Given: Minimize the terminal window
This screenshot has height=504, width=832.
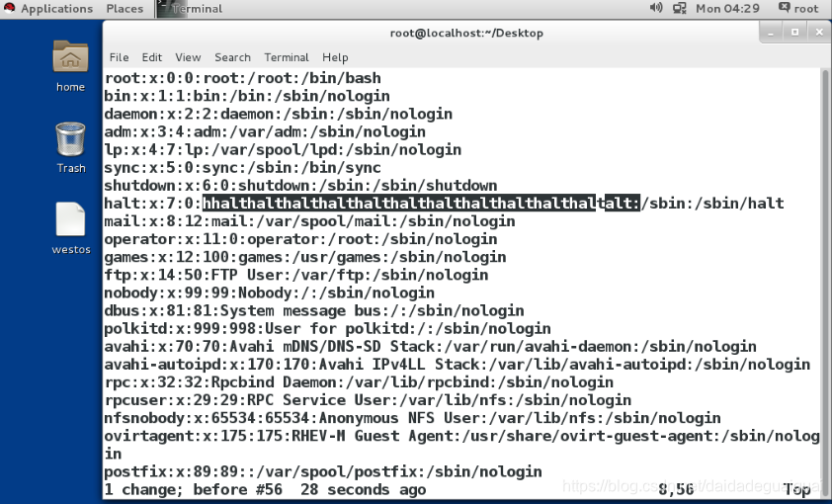Looking at the screenshot, I should pos(771,33).
